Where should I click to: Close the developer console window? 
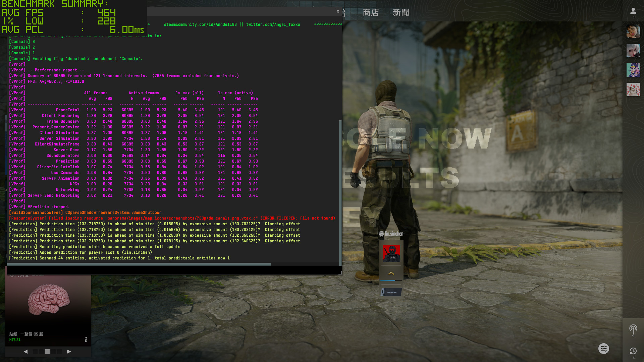[338, 11]
